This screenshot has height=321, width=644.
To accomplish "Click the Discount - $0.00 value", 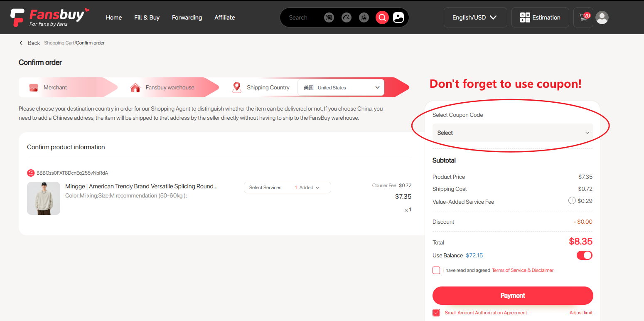I will 583,222.
